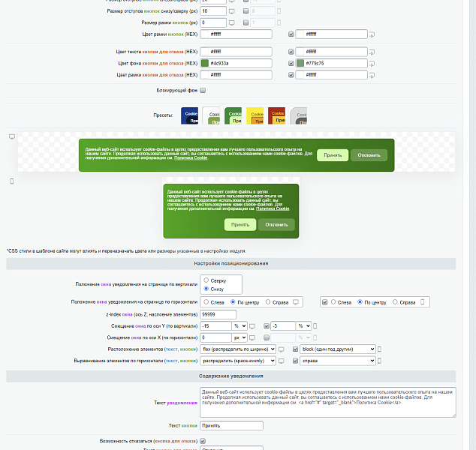Viewport: 476px width, 450px height.
Task: Uncheck the mobile horizontal position checkbox
Action: [x=325, y=302]
